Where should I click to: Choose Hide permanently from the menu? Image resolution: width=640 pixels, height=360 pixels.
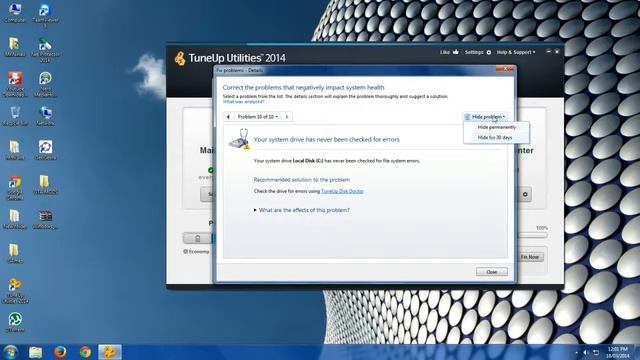tap(496, 127)
